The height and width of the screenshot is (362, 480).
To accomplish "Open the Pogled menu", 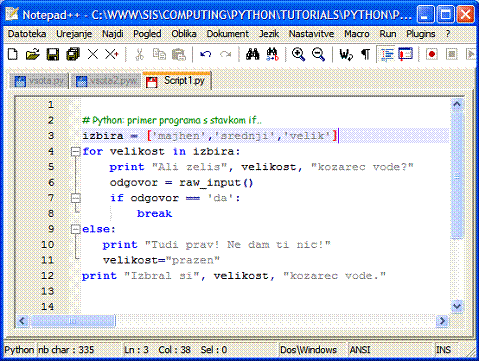I will (147, 34).
